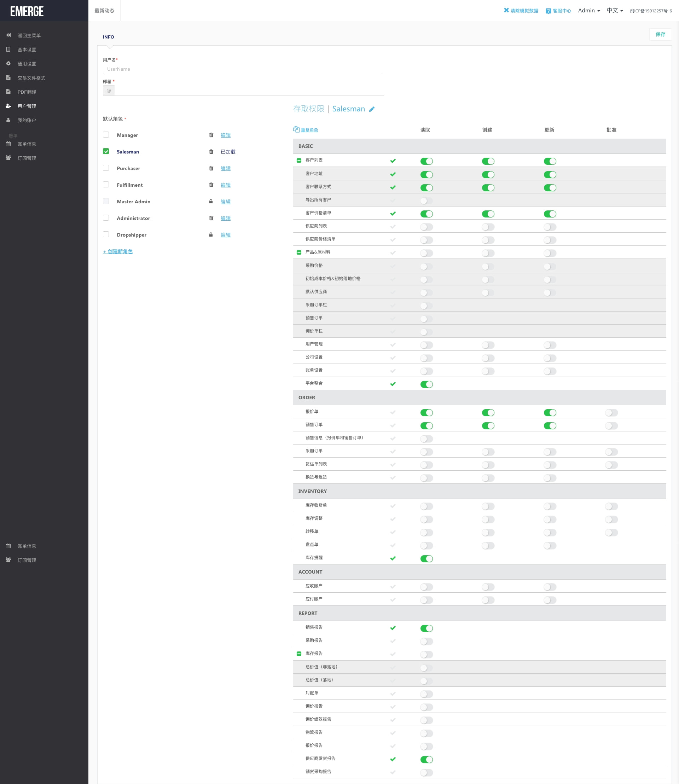This screenshot has height=784, width=679.
Task: Click the 闽ICP备19012257号-6 text
Action: tap(651, 11)
